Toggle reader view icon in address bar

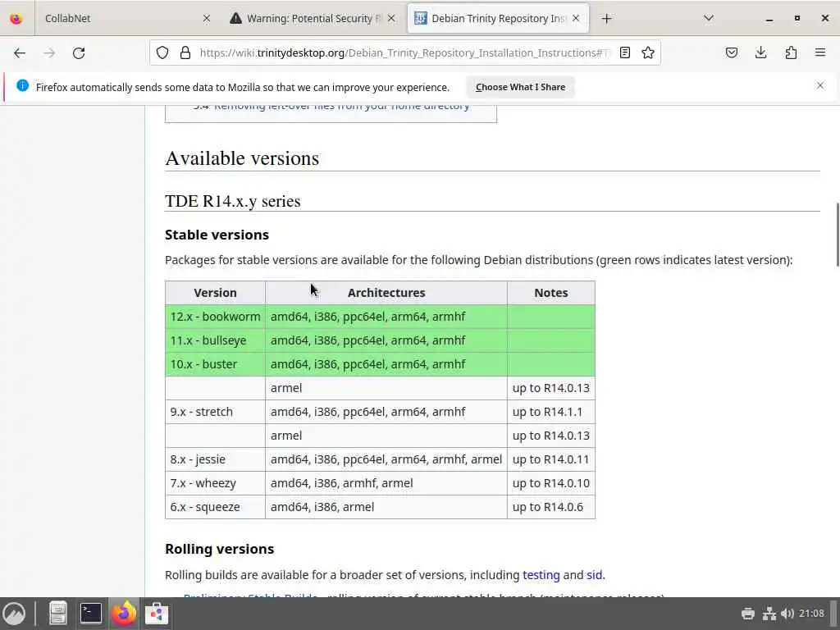(x=624, y=52)
